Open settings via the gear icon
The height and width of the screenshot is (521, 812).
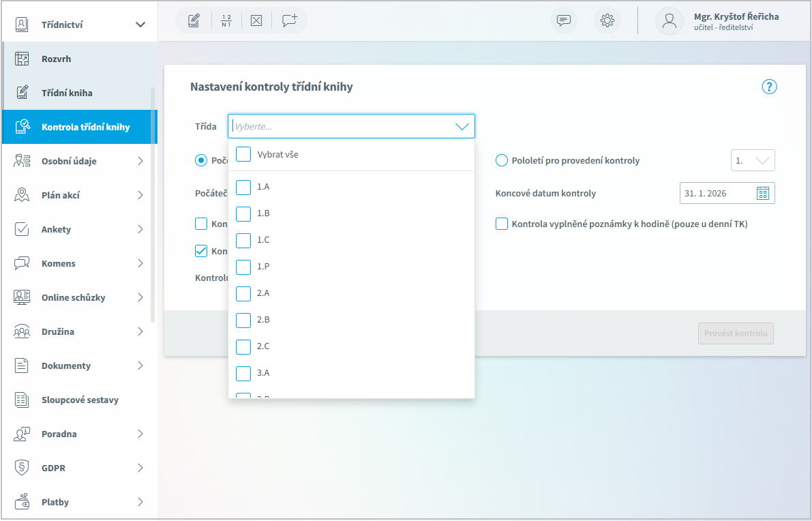pyautogui.click(x=607, y=20)
